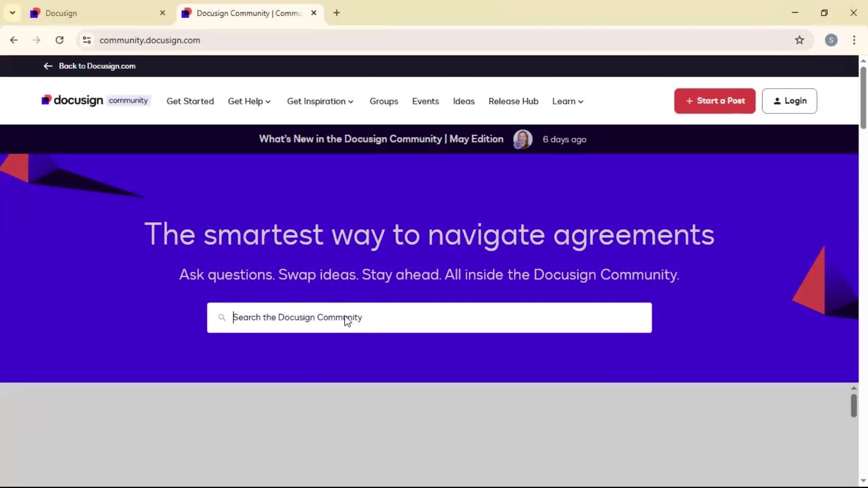Open the Chrome profile avatar

point(831,40)
